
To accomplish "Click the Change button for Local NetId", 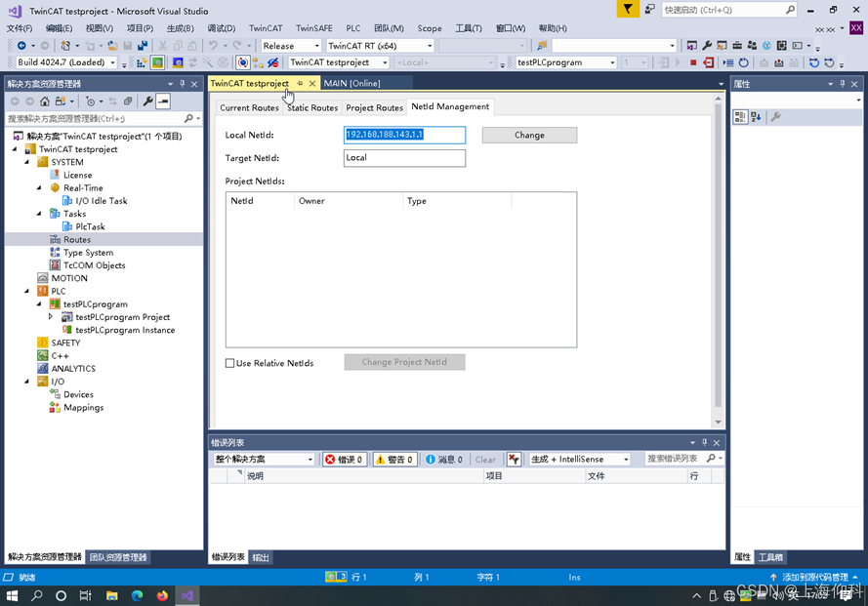I will pyautogui.click(x=529, y=135).
